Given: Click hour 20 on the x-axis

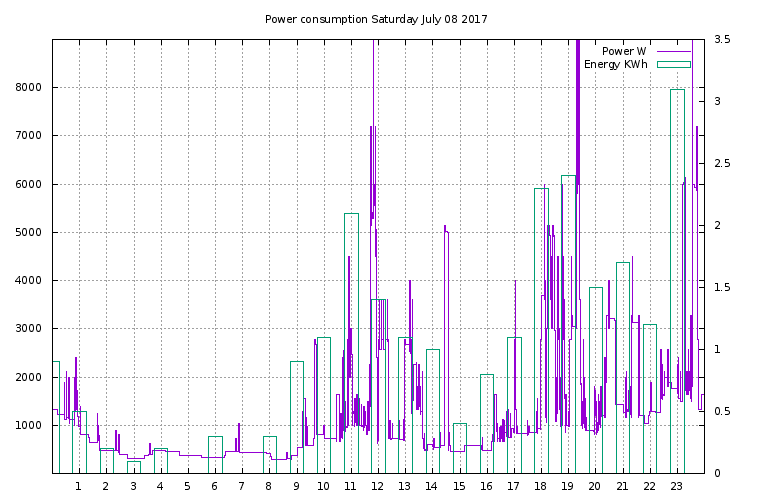Looking at the screenshot, I should [595, 487].
